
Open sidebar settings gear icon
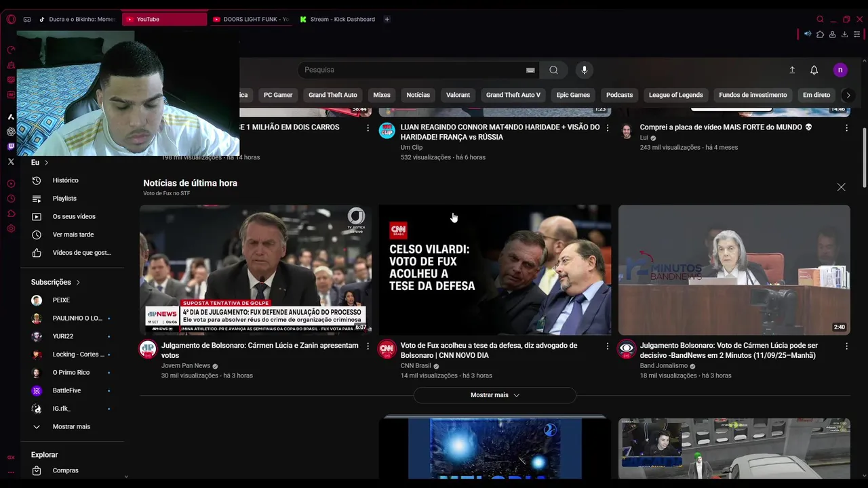11,228
